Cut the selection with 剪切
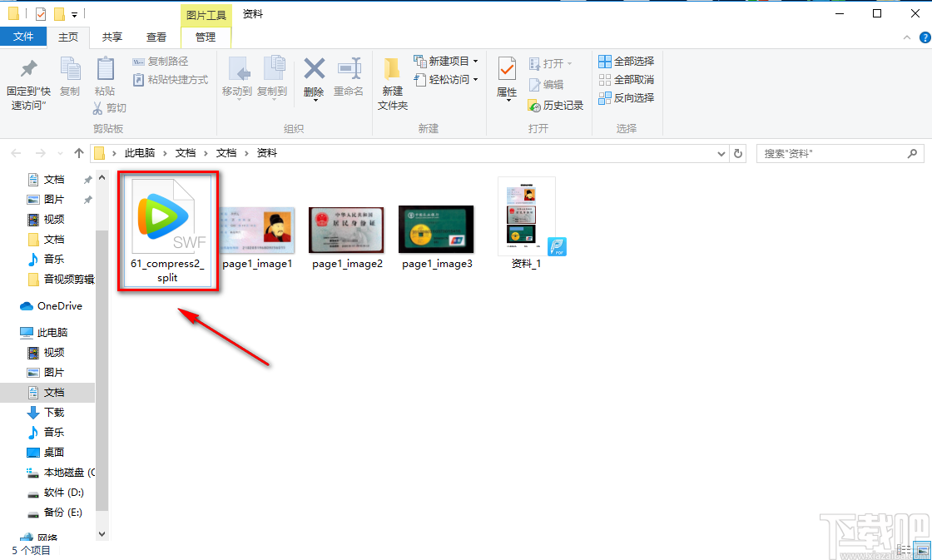Screen dimensions: 932x560 coord(109,107)
